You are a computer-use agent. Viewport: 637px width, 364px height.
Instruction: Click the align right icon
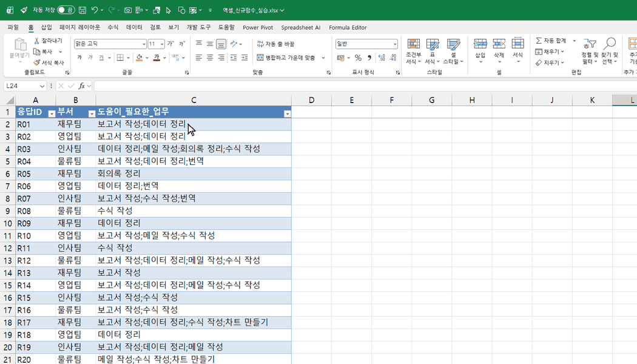point(221,58)
